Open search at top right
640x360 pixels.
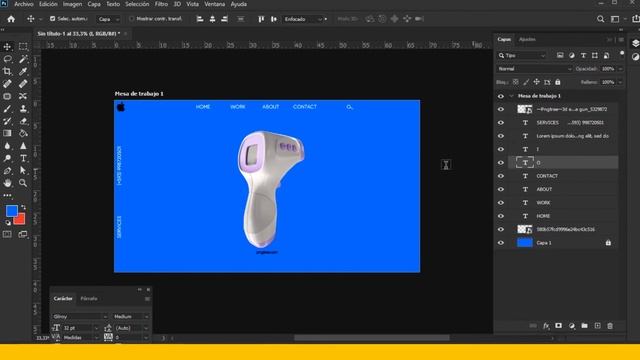pyautogui.click(x=600, y=19)
